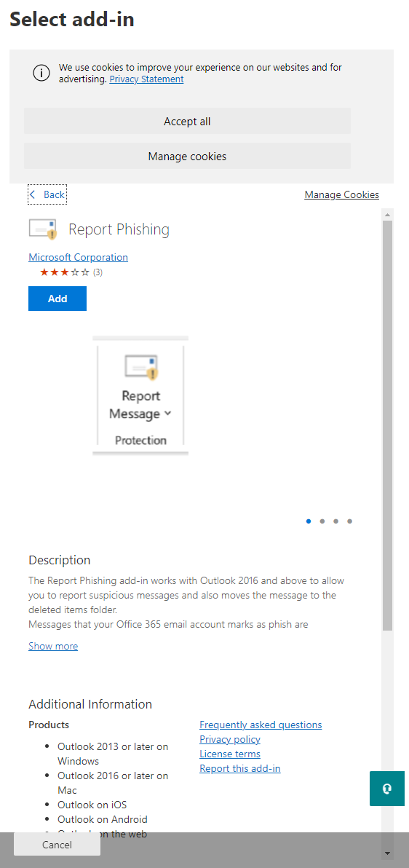
Task: Accept all cookies
Action: pyautogui.click(x=187, y=121)
